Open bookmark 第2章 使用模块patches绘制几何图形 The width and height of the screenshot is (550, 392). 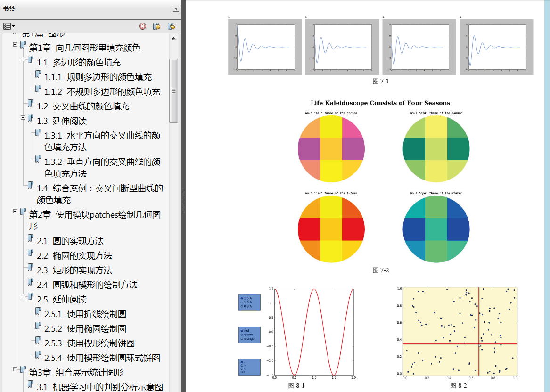tap(95, 220)
